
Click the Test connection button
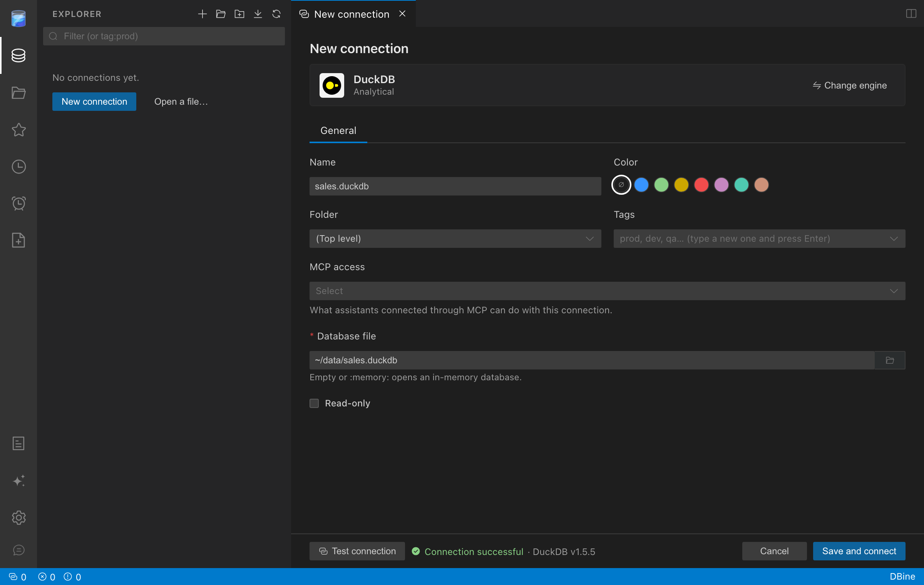(357, 551)
